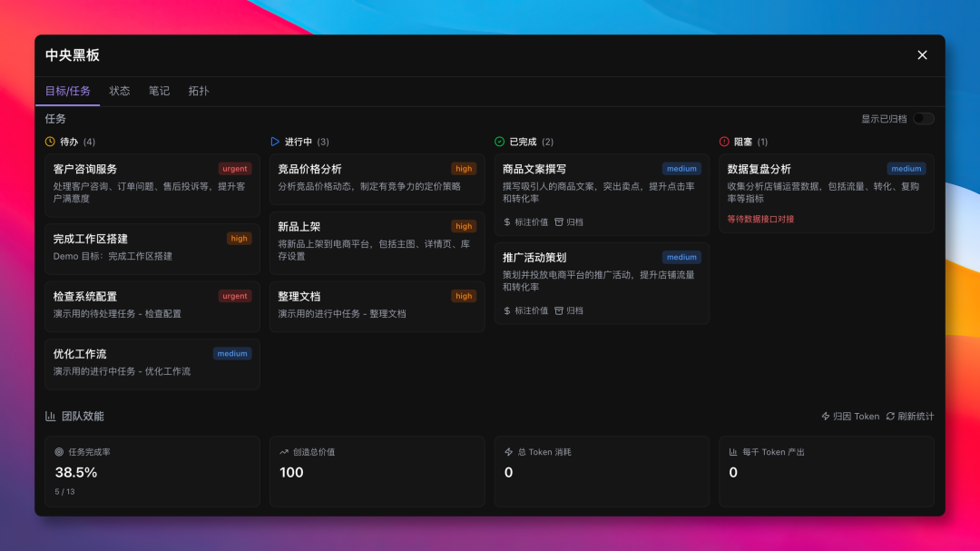
Task: Close the 中央黑板 dialog
Action: (x=922, y=55)
